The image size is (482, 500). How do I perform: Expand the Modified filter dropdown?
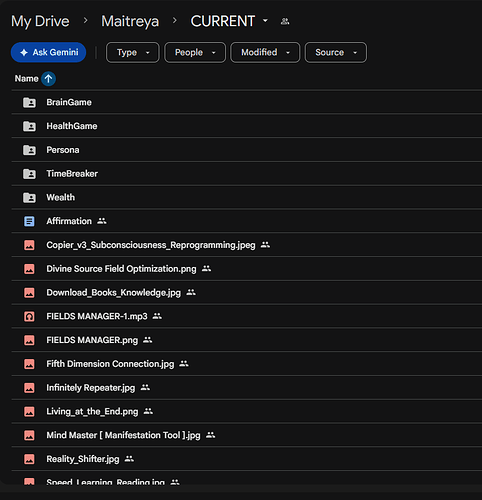click(x=265, y=52)
